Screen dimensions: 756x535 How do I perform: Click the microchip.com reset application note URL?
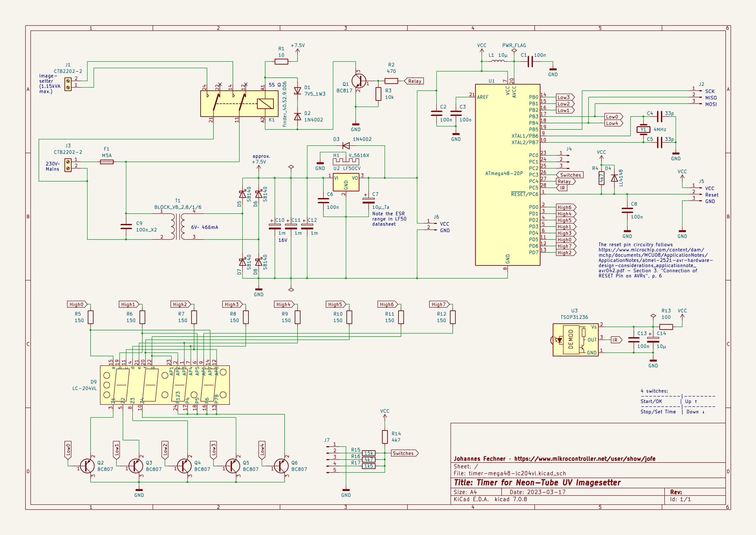pyautogui.click(x=655, y=260)
